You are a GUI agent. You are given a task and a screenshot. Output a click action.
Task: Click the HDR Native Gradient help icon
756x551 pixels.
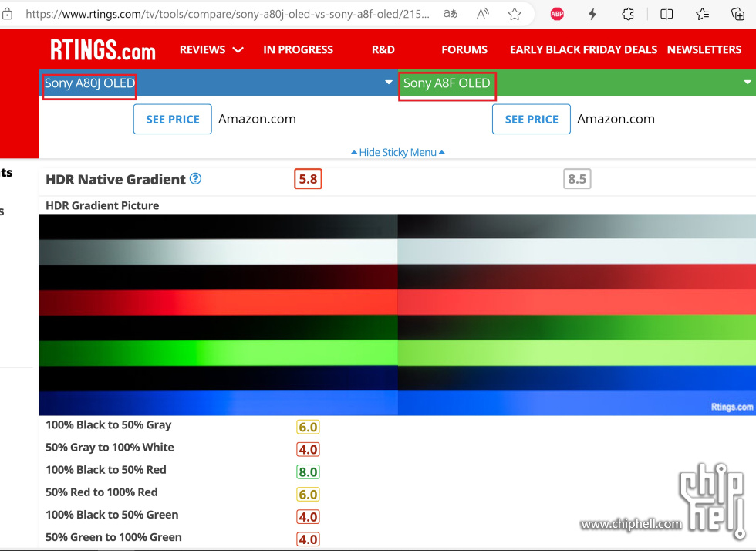point(195,179)
